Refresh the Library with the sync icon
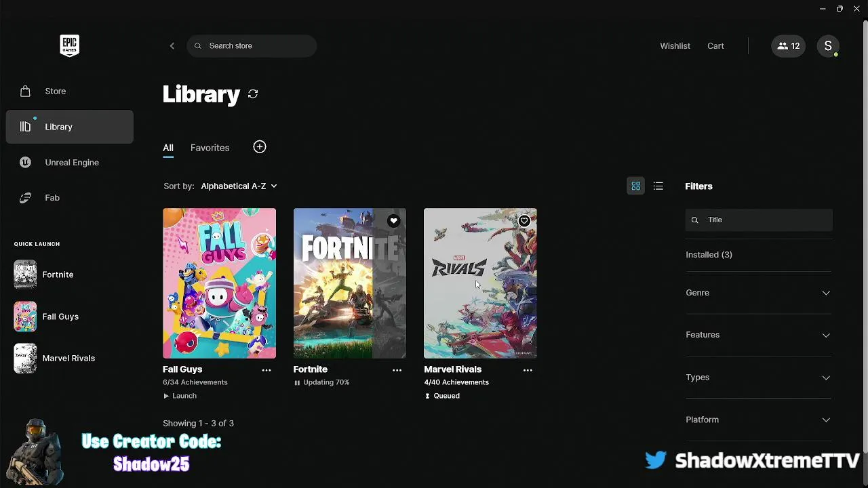 click(x=253, y=94)
